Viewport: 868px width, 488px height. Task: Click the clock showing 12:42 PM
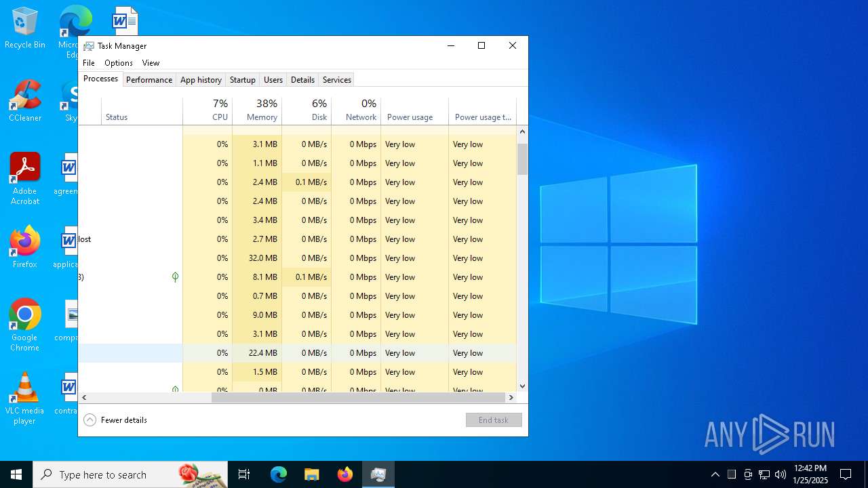[810, 474]
